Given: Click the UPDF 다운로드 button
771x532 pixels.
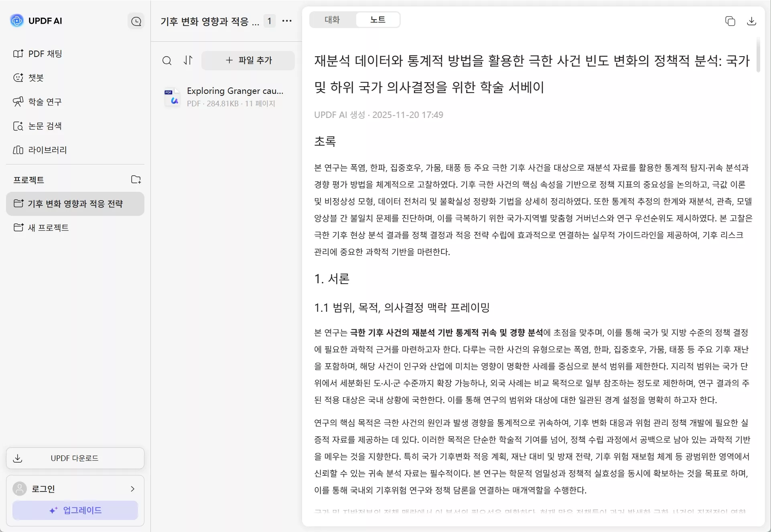Looking at the screenshot, I should click(75, 458).
